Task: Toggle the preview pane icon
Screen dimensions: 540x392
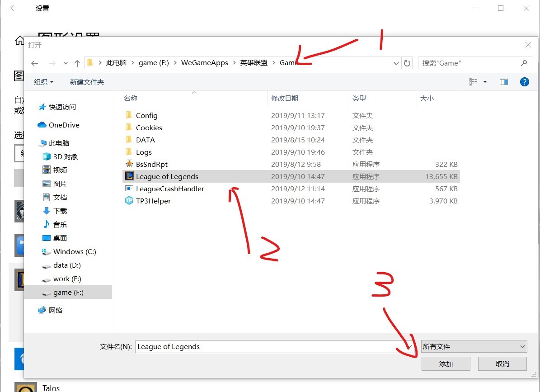Action: pos(503,82)
